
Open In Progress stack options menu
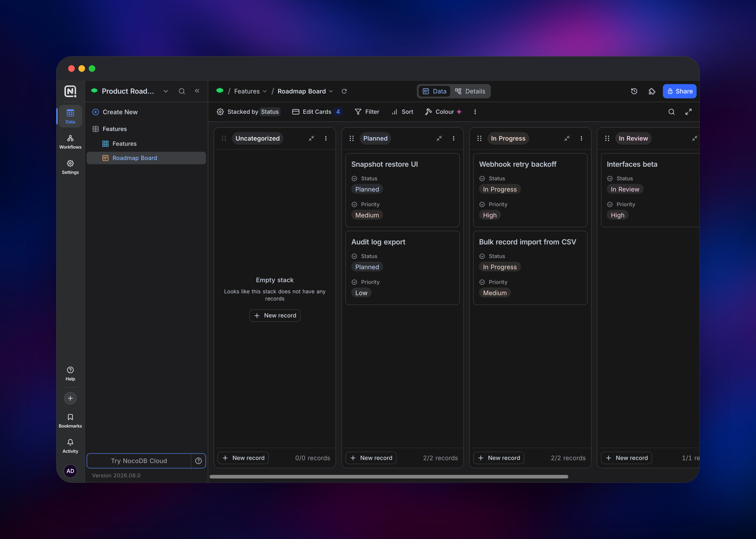(x=581, y=138)
